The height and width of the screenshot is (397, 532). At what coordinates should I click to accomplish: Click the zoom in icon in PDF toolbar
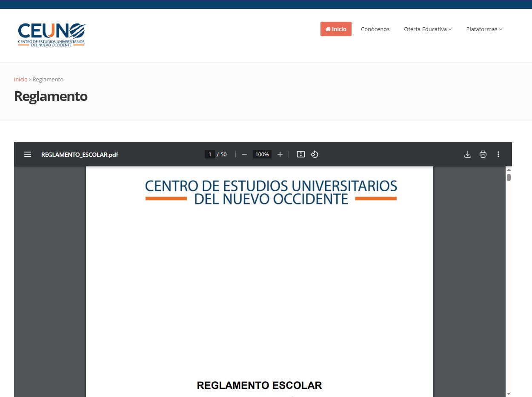[x=280, y=154]
